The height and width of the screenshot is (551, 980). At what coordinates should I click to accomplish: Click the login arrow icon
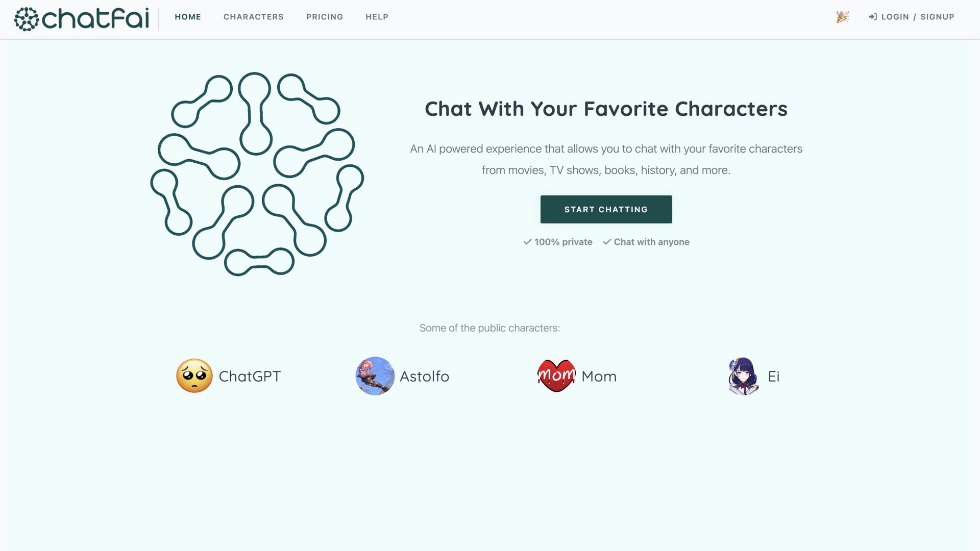click(x=873, y=17)
